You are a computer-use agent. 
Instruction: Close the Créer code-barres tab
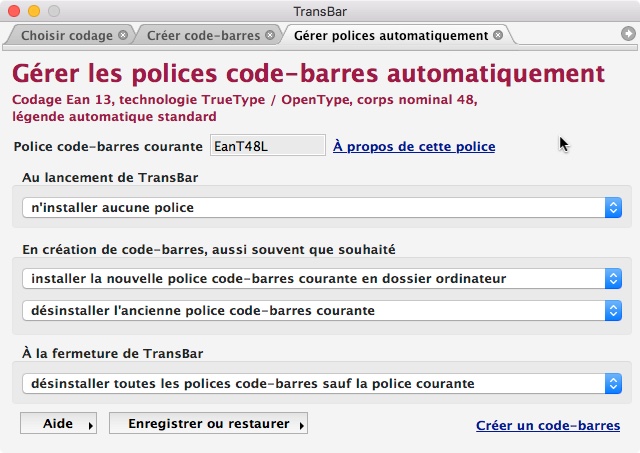pos(269,35)
